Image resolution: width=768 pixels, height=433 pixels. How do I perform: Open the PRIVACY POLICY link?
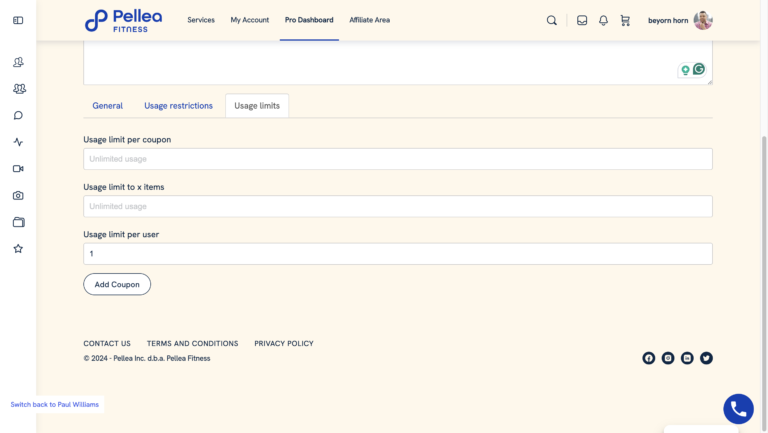[x=284, y=343]
